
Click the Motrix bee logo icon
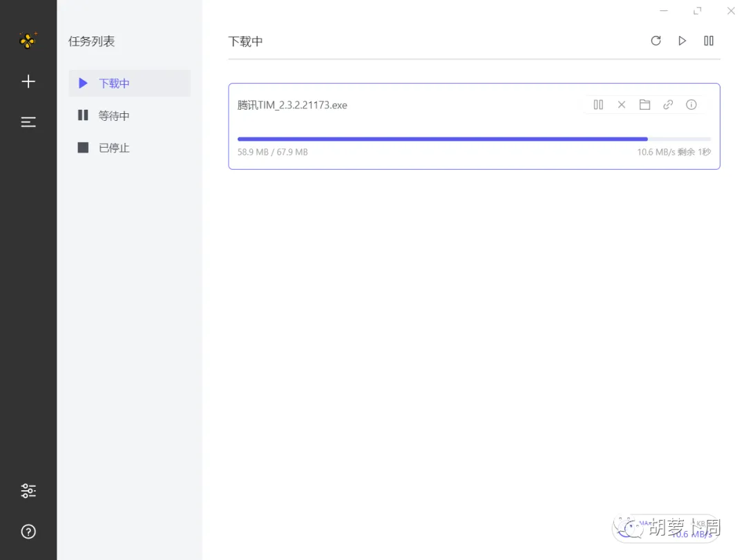pyautogui.click(x=28, y=41)
